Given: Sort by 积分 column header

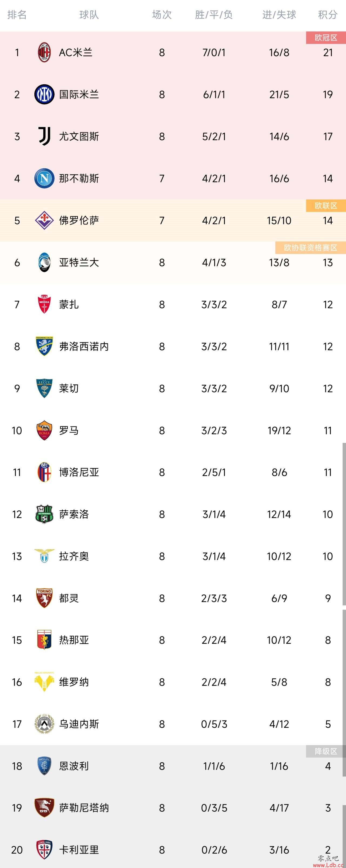Looking at the screenshot, I should pyautogui.click(x=328, y=15).
